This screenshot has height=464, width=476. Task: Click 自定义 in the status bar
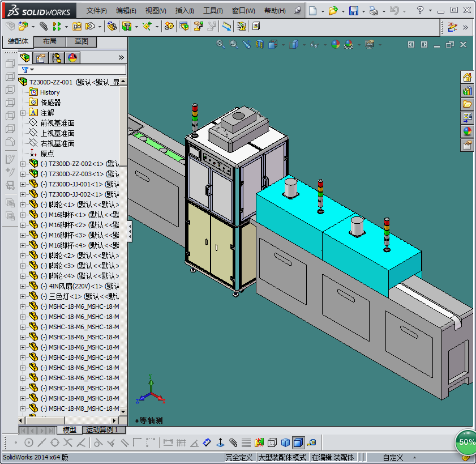[393, 457]
